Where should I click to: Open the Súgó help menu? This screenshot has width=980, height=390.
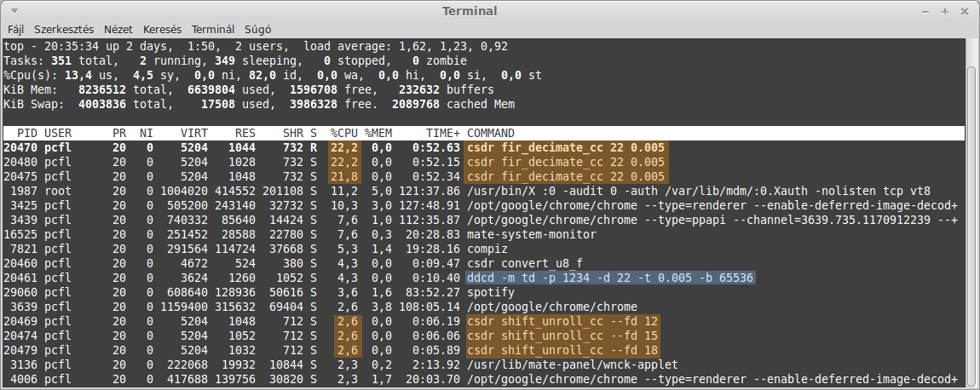[257, 29]
